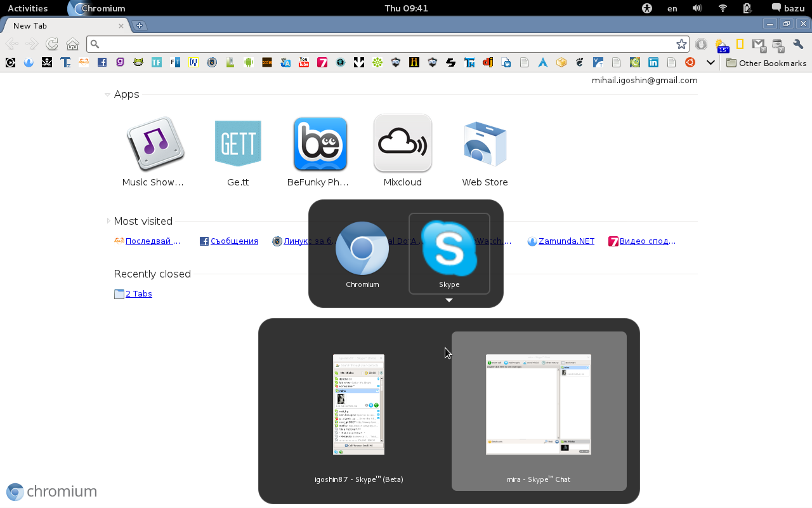Viewport: 812px width, 508px height.
Task: Open the pirate flag bookmark
Action: pyautogui.click(x=46, y=62)
